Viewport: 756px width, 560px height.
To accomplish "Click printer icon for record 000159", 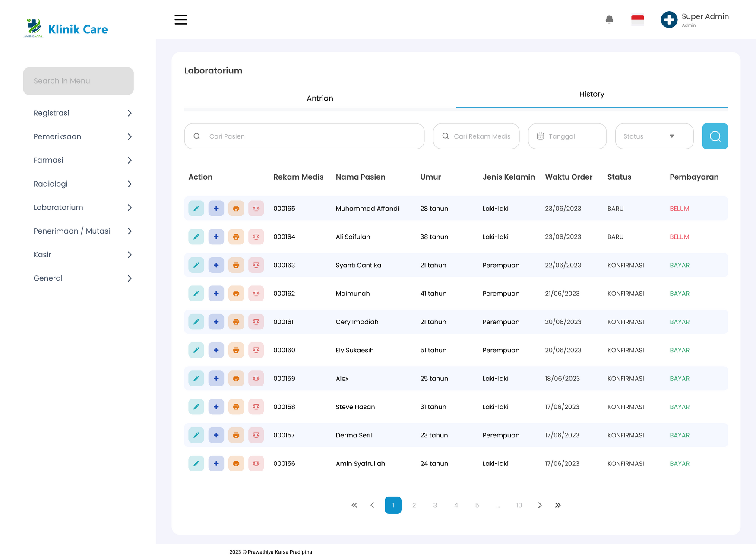I will coord(236,379).
